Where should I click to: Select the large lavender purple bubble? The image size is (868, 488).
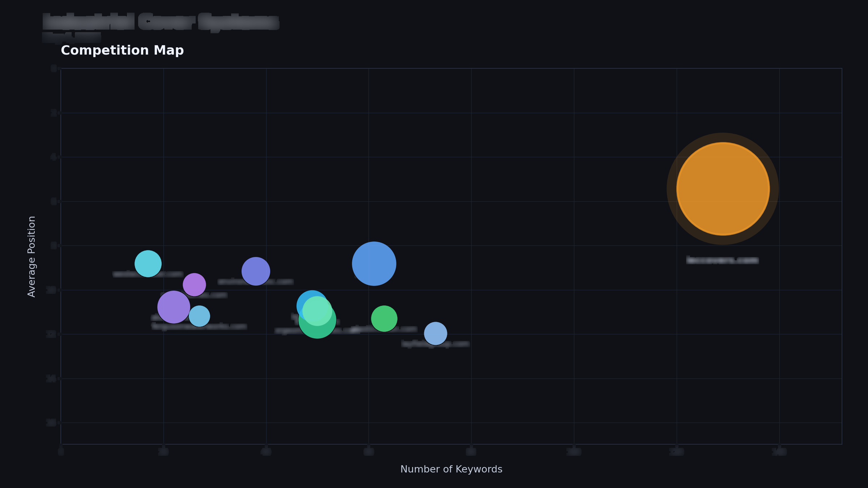point(174,307)
